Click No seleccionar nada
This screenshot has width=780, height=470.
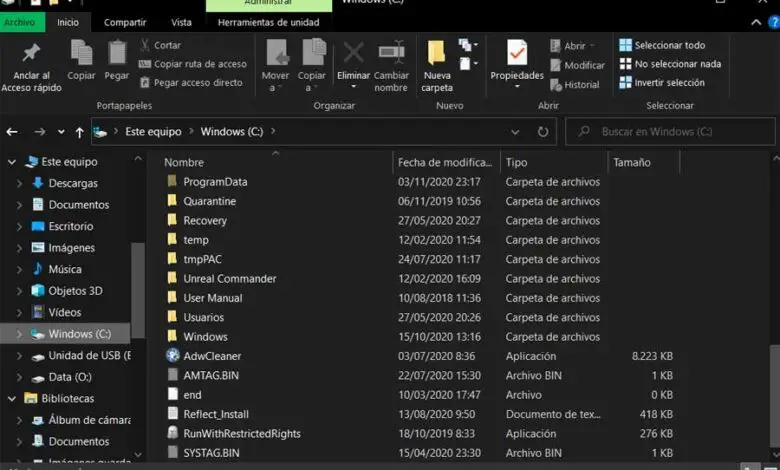[x=670, y=64]
